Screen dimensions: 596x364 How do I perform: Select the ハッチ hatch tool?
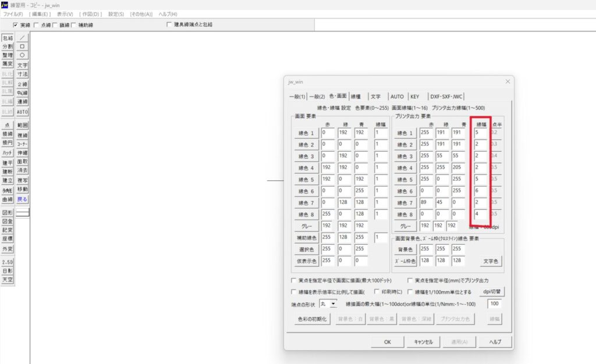pyautogui.click(x=8, y=152)
